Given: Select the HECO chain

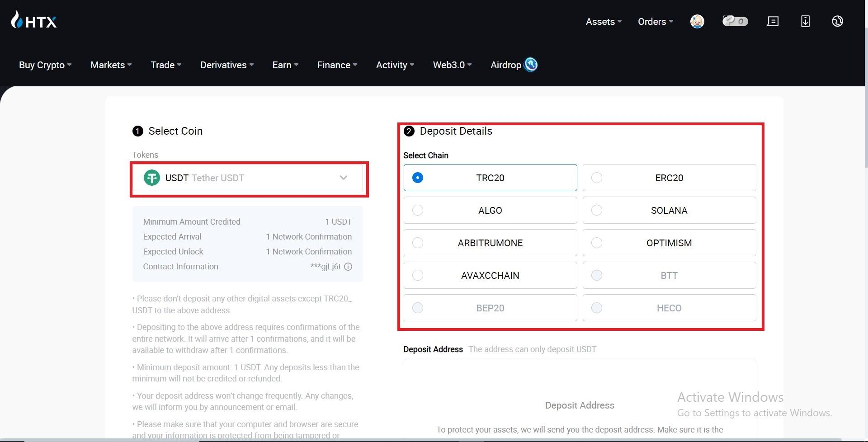Looking at the screenshot, I should click(669, 308).
